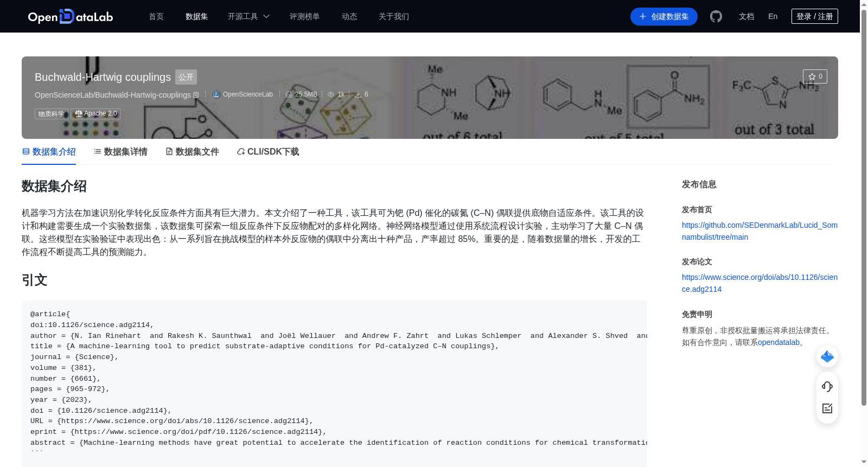Click the citation line doi:10.1126/science.adg2114

pyautogui.click(x=92, y=325)
